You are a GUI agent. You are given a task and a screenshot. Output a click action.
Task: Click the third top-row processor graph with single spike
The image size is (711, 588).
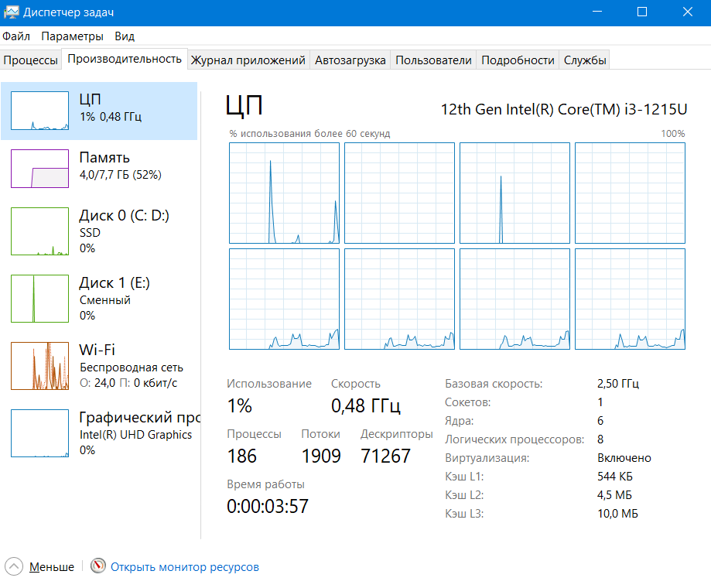coord(514,193)
